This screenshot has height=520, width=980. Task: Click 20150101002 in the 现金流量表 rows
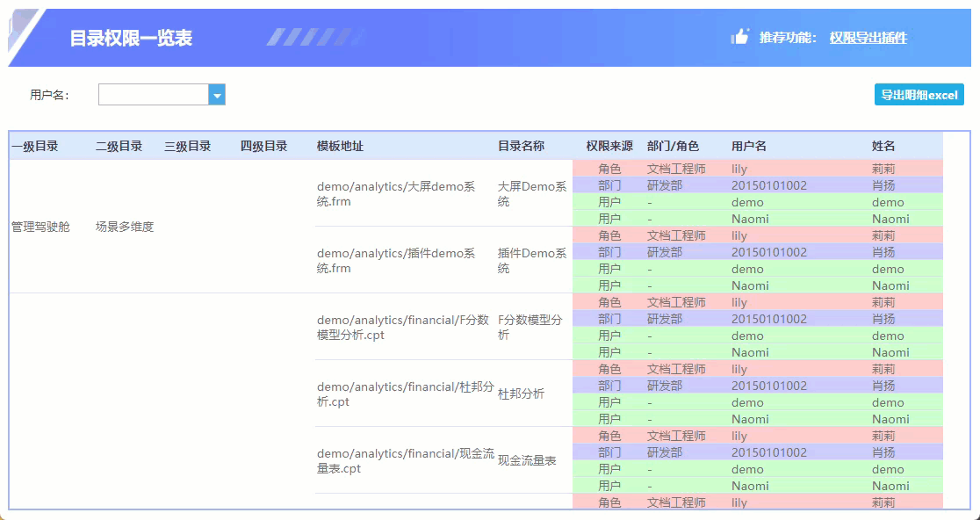769,452
